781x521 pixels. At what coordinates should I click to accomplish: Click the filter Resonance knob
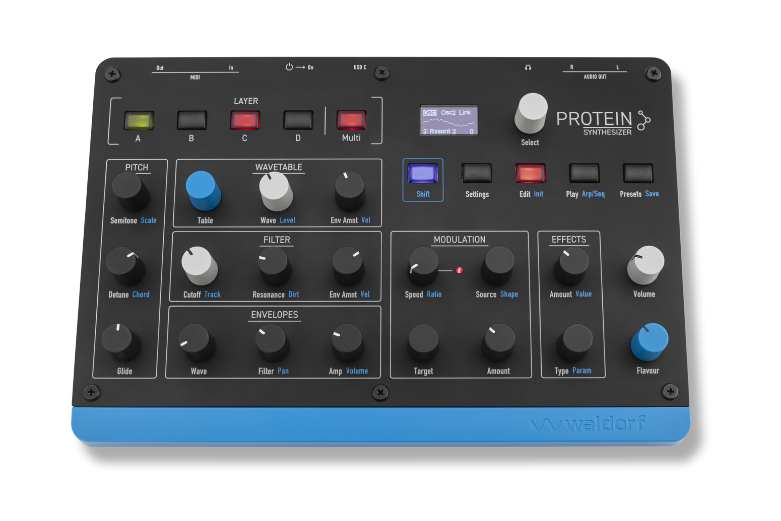273,265
